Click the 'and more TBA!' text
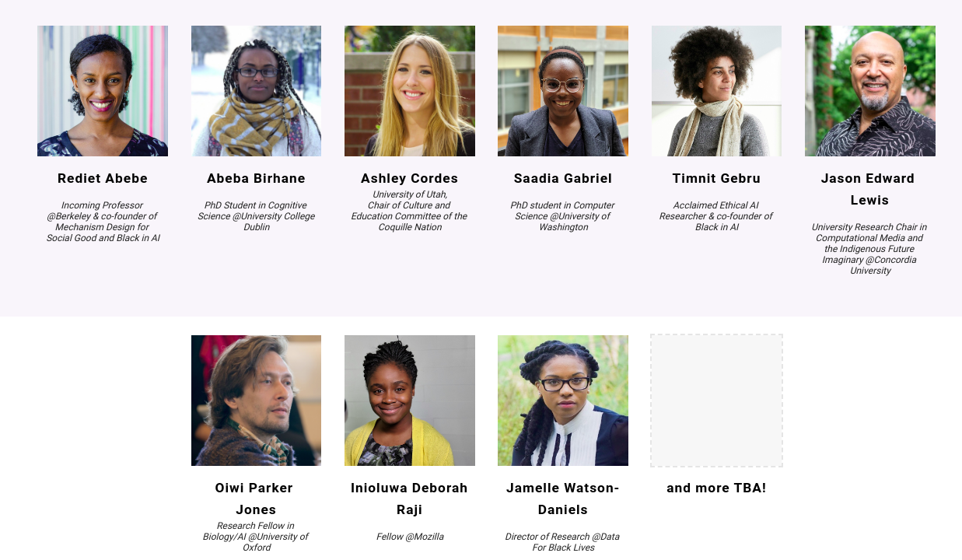Image resolution: width=962 pixels, height=560 pixels. tap(716, 488)
